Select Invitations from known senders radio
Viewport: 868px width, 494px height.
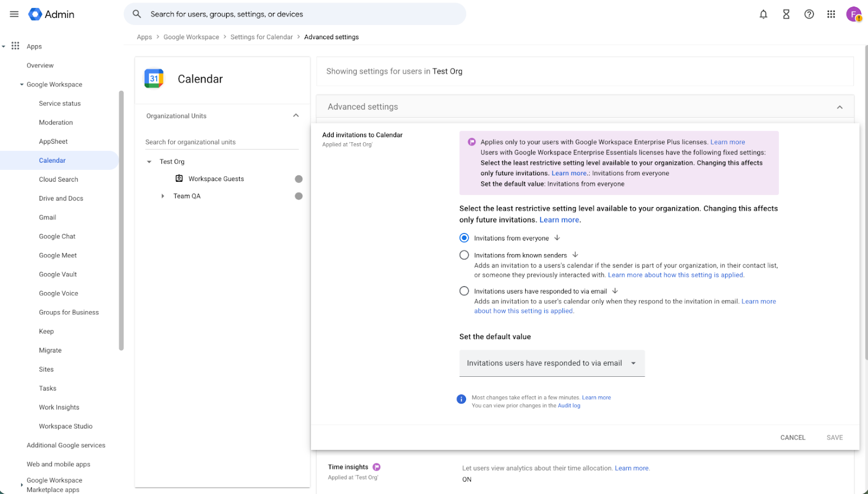[x=464, y=255]
